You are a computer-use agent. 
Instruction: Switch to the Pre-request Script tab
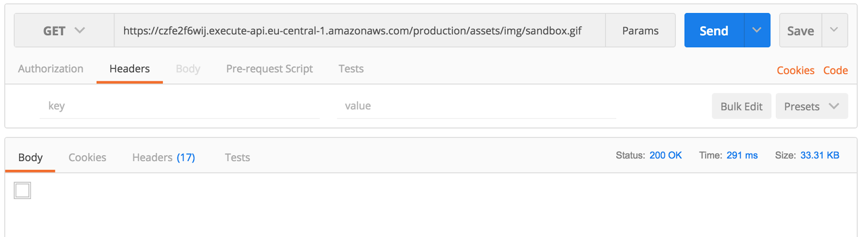pos(270,69)
